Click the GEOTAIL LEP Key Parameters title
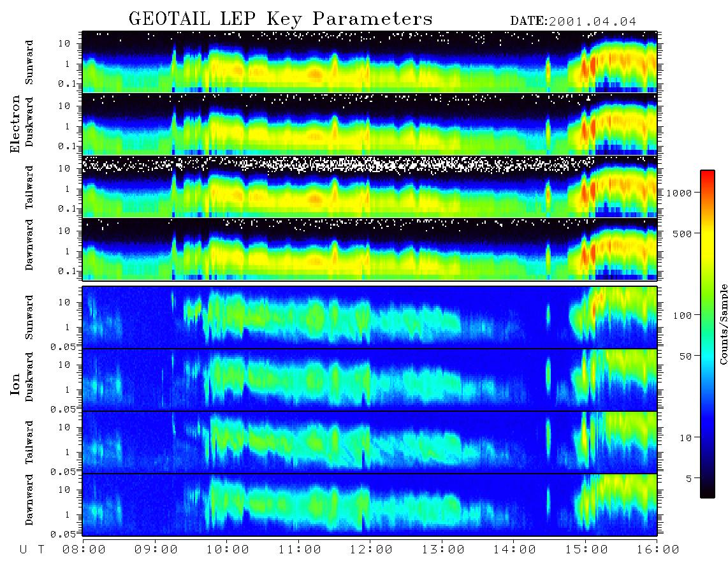Viewport: 728px width, 561px height. (280, 19)
